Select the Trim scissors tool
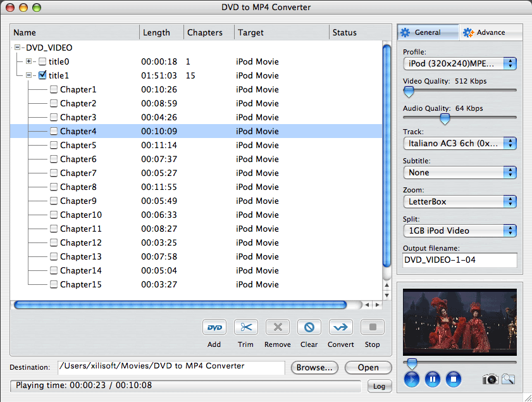 pyautogui.click(x=246, y=327)
